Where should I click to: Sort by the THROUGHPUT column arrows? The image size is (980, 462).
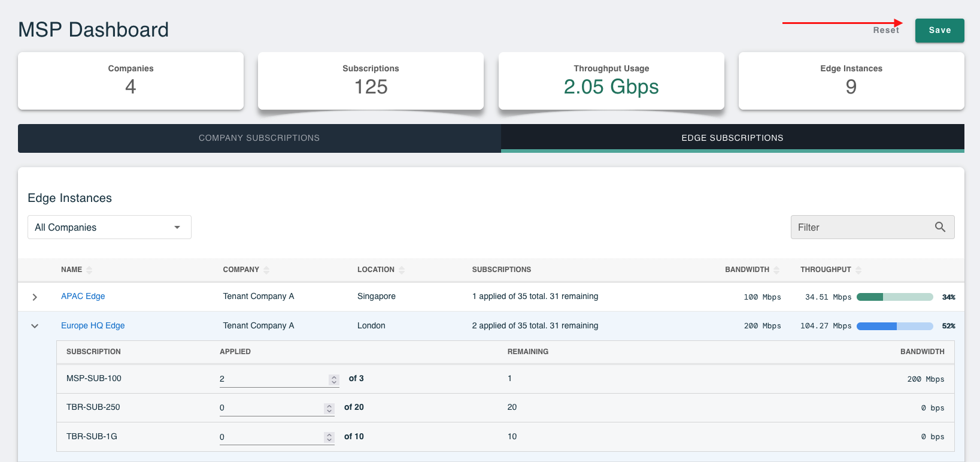858,270
